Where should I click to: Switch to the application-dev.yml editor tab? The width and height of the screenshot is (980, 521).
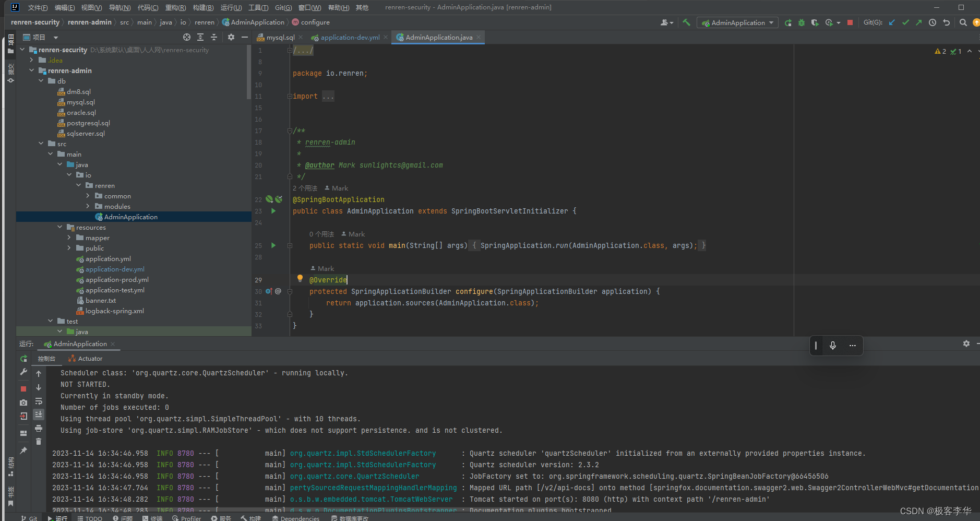tap(350, 37)
